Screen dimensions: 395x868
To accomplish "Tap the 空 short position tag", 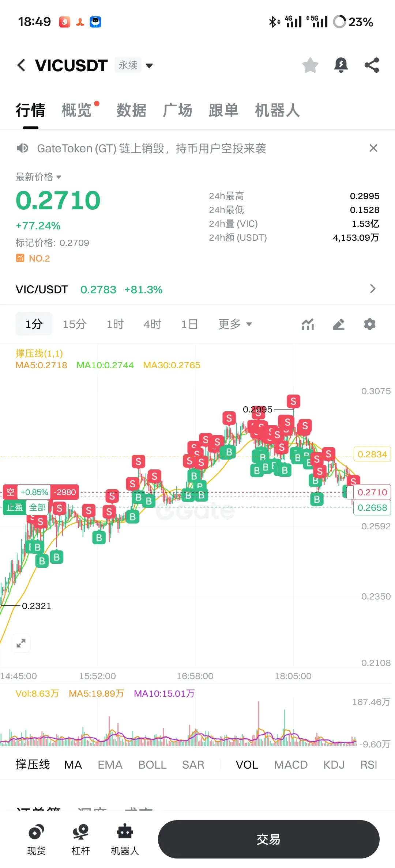I will click(x=10, y=492).
